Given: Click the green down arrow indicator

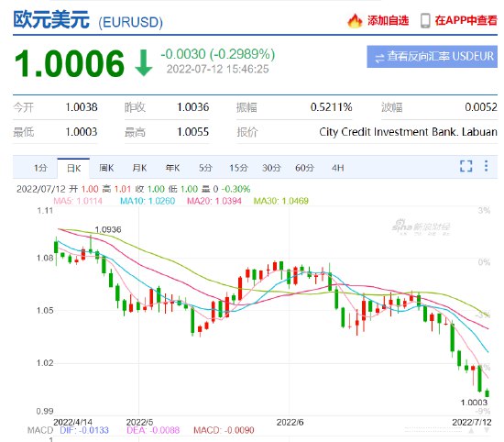Looking at the screenshot, I should [x=143, y=63].
